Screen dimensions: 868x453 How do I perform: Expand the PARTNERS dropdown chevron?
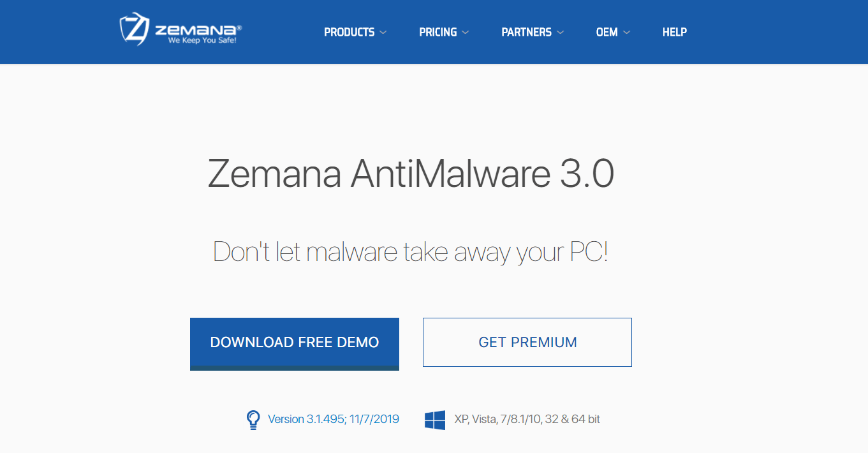pos(561,32)
